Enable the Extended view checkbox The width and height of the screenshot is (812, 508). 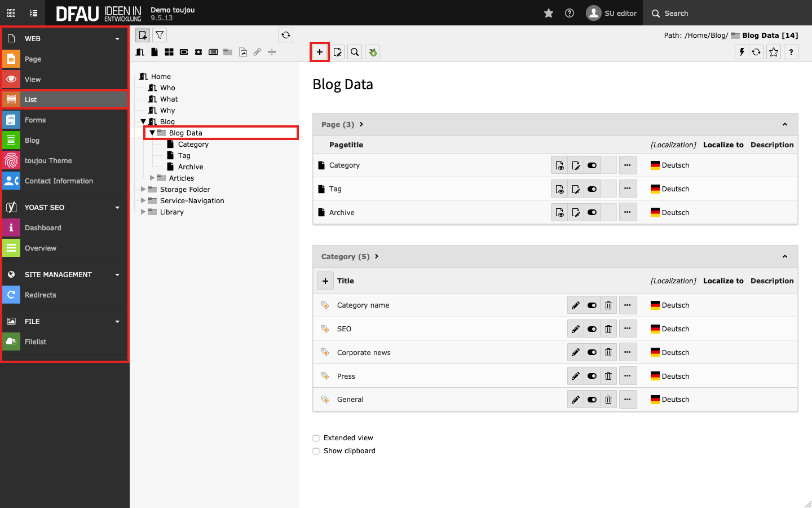(x=316, y=438)
